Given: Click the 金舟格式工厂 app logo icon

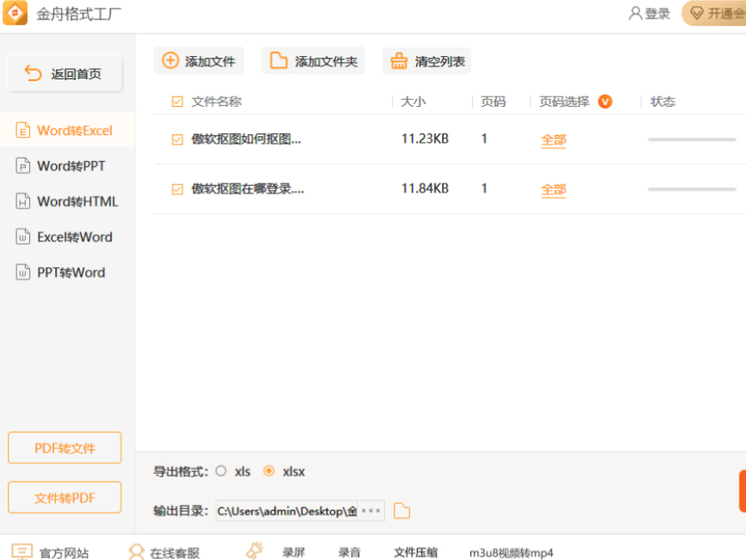Looking at the screenshot, I should click(x=16, y=13).
